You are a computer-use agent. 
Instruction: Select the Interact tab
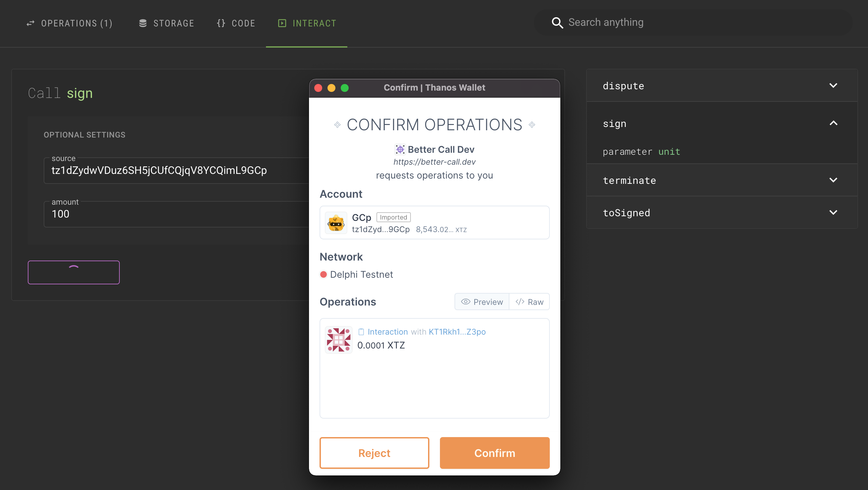[307, 23]
